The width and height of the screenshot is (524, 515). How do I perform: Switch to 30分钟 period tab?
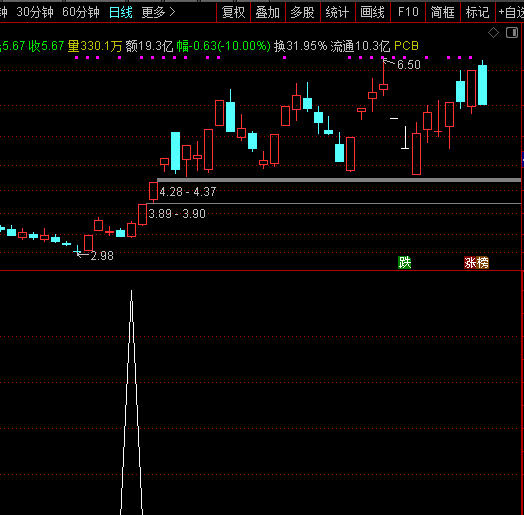35,12
